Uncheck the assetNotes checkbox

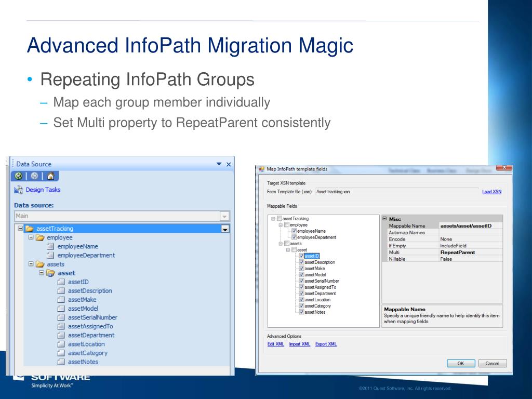301,312
